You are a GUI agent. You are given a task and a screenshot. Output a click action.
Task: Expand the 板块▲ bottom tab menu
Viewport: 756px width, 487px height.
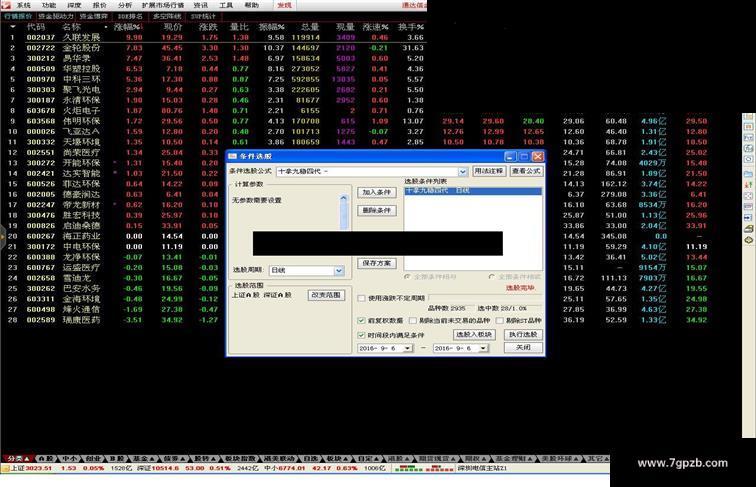pyautogui.click(x=337, y=458)
